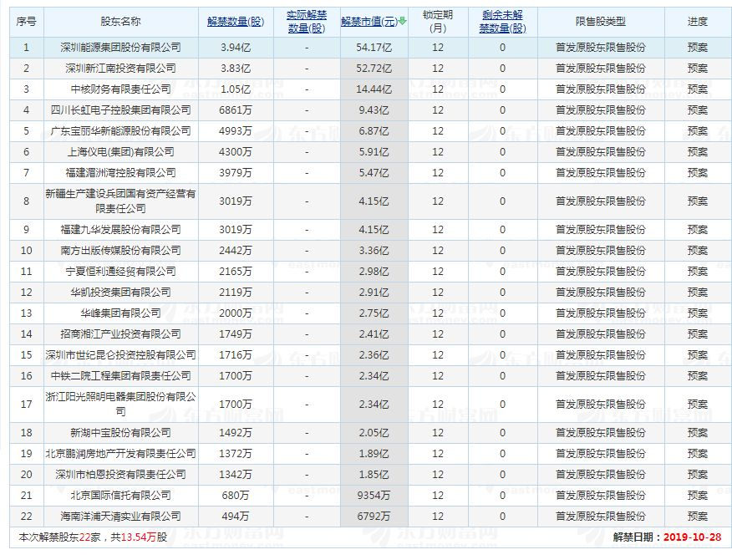Click the 6792万 market value cell
Screen dimensions: 732x560
[x=374, y=516]
